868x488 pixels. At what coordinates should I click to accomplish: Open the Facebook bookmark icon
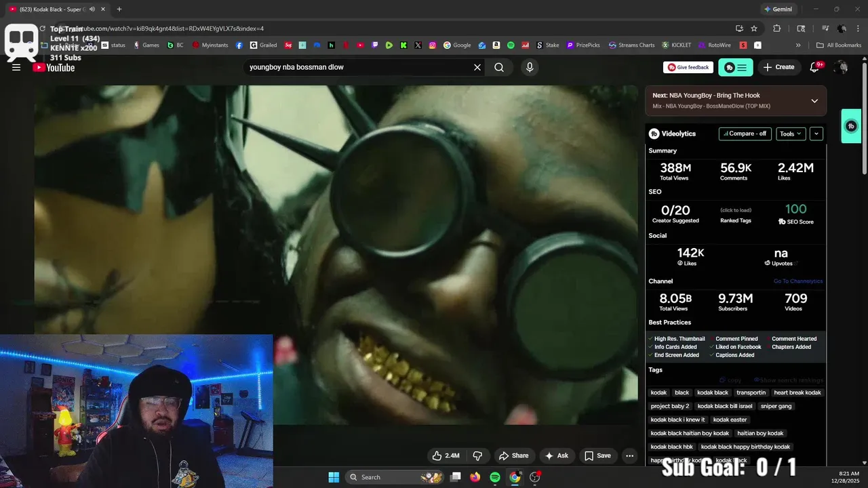tap(239, 45)
